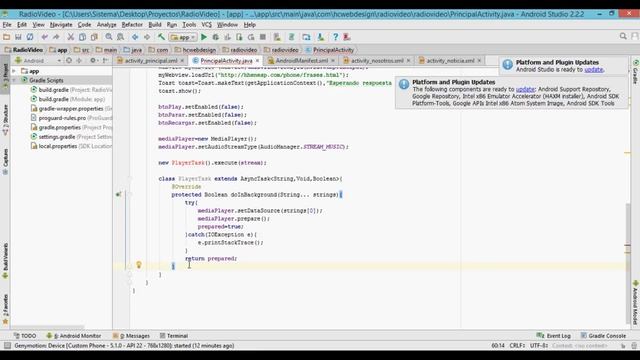Screen dimensions: 640x360
Task: Switch to the activity_principal.xml tab
Action: pos(151,61)
